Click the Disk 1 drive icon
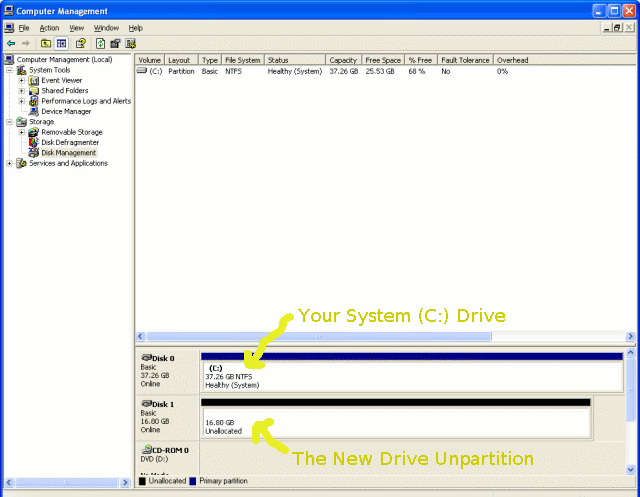640x497 pixels. [147, 404]
